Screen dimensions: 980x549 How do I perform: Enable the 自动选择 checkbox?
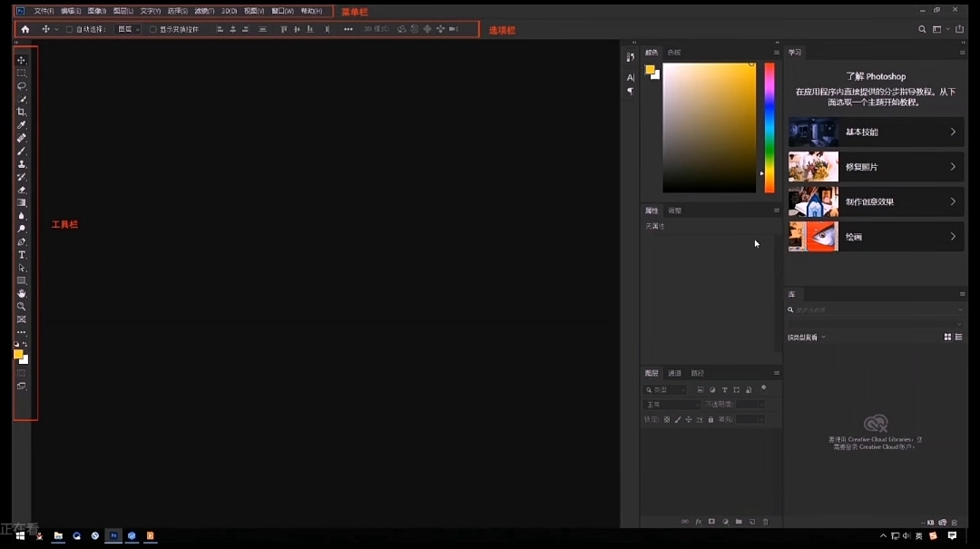[69, 29]
